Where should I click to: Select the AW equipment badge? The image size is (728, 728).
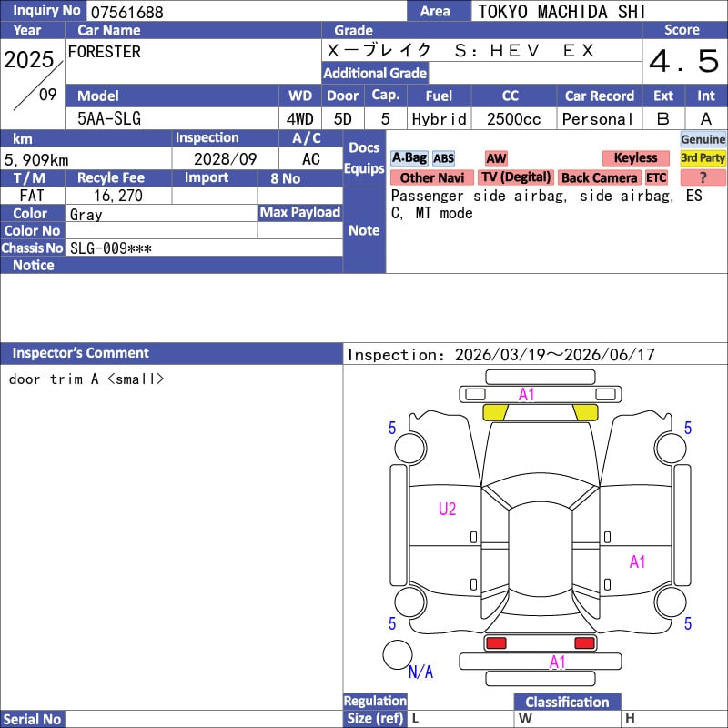496,158
